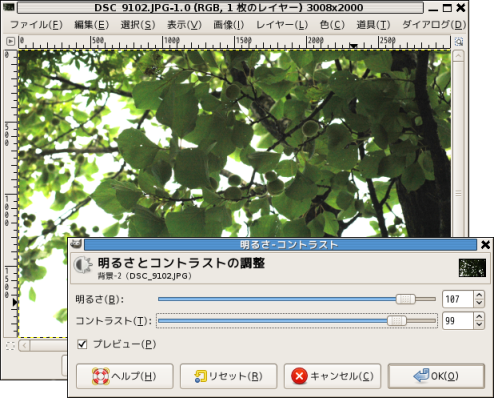Click the zoom magnifier icon at top right
The image size is (494, 398).
(459, 41)
